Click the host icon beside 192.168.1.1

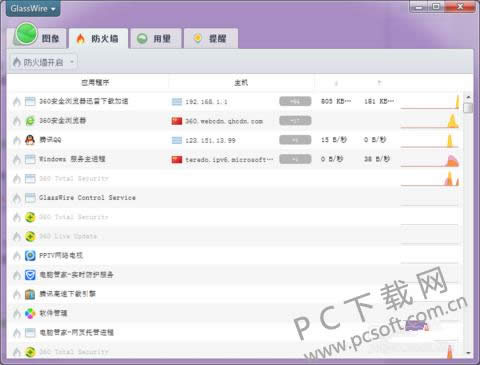[x=177, y=102]
